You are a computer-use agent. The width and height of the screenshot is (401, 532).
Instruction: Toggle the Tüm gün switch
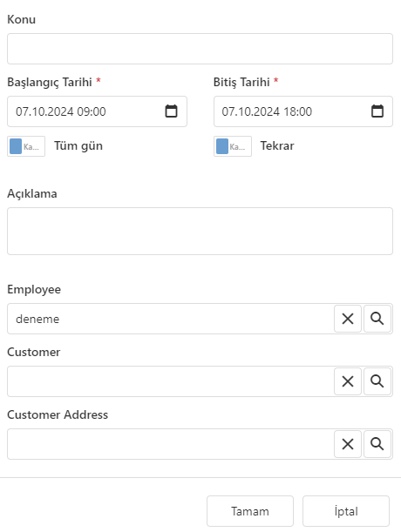26,146
